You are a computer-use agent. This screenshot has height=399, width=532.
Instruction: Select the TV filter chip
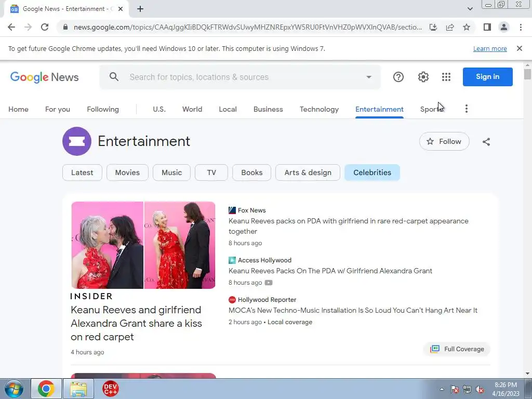[211, 172]
